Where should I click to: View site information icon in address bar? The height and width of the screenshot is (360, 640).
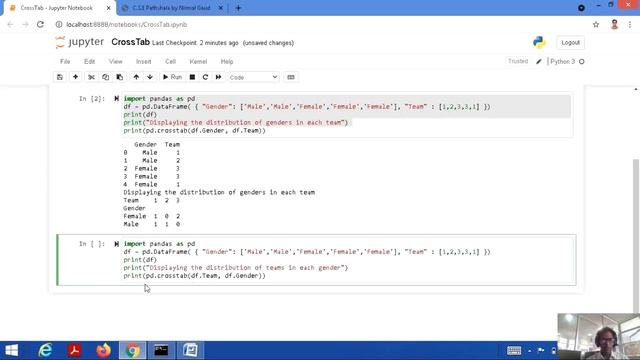point(59,24)
